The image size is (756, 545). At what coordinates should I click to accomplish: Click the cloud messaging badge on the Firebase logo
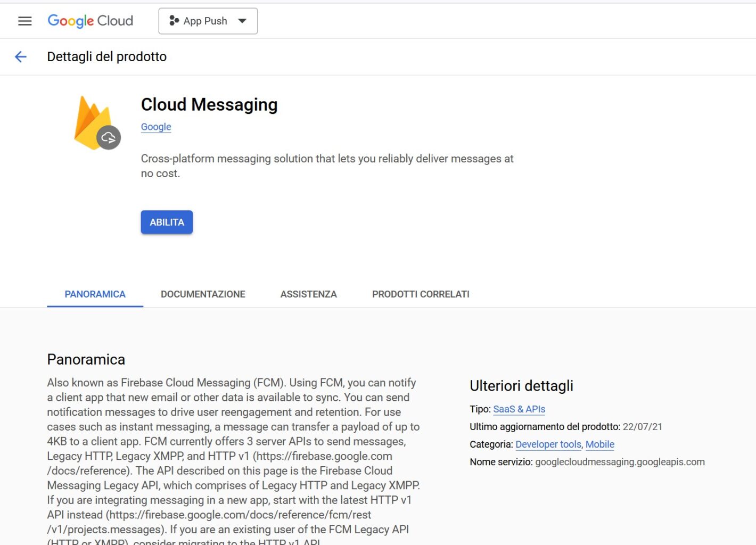click(109, 137)
